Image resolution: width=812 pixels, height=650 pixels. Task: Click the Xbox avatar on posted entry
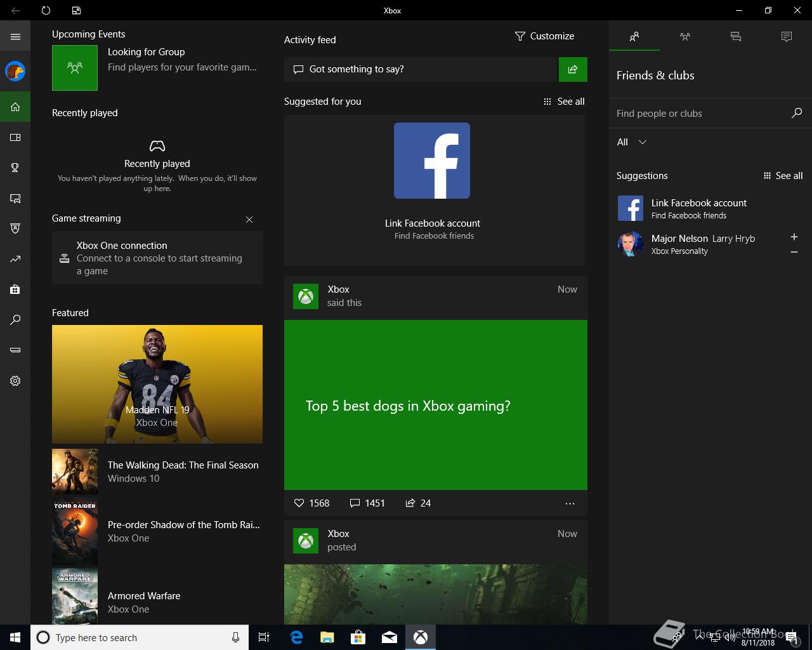point(306,541)
